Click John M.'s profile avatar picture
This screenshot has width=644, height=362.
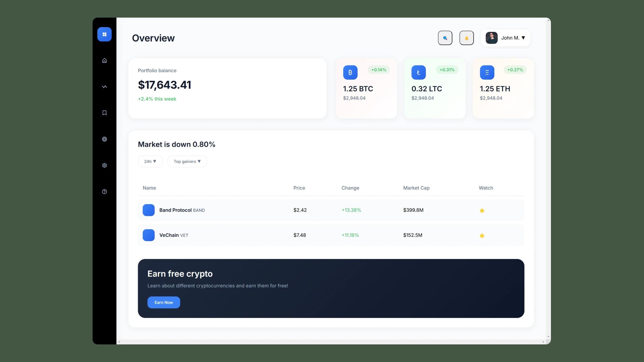click(x=491, y=38)
